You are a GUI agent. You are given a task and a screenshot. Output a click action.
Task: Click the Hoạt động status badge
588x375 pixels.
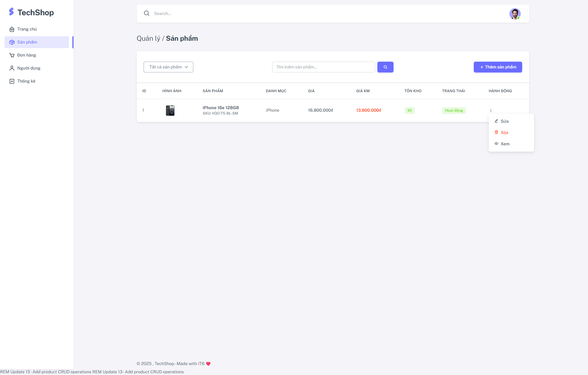[x=454, y=111]
